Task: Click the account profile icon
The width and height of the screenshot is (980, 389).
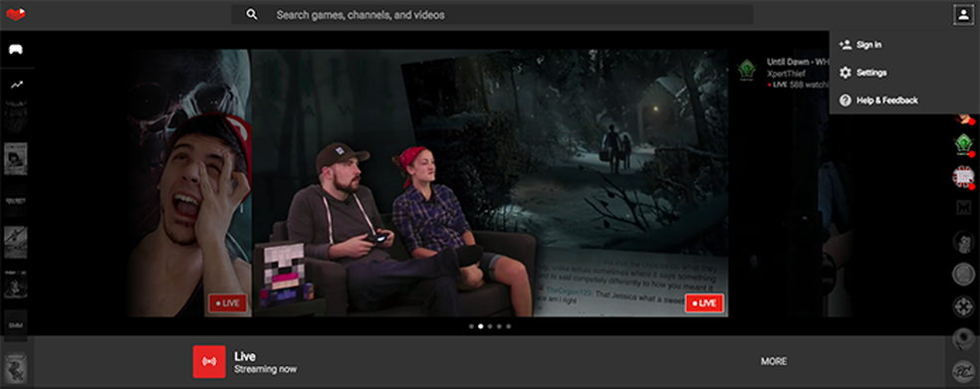Action: 963,14
